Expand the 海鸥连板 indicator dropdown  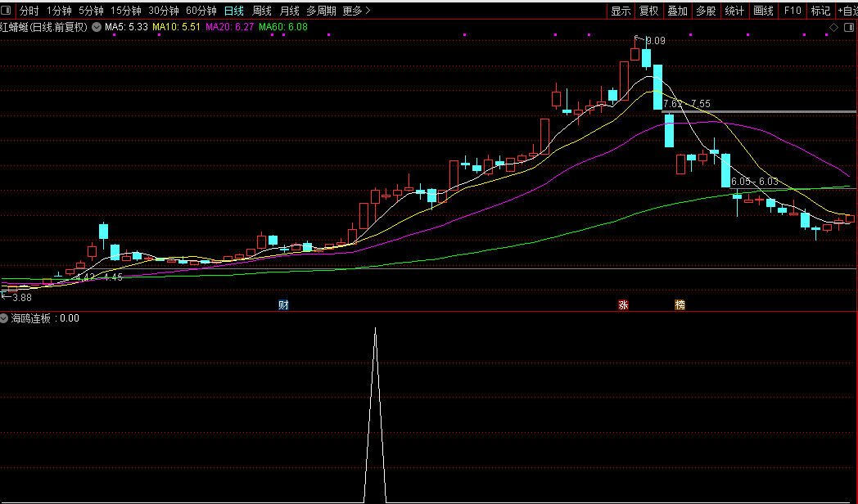4,317
